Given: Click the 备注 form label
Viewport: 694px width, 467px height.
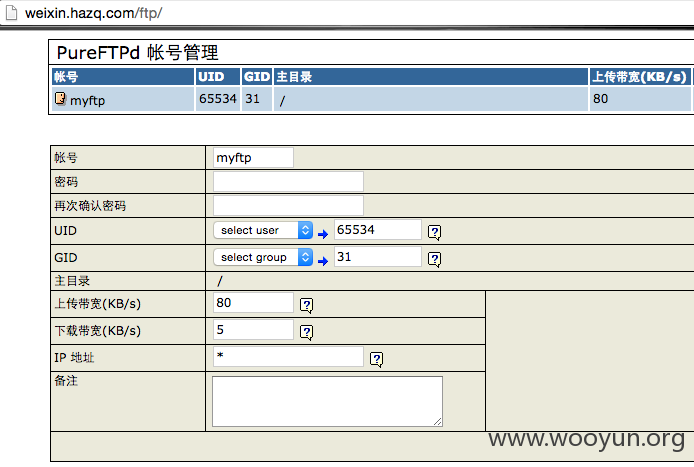Looking at the screenshot, I should click(66, 381).
